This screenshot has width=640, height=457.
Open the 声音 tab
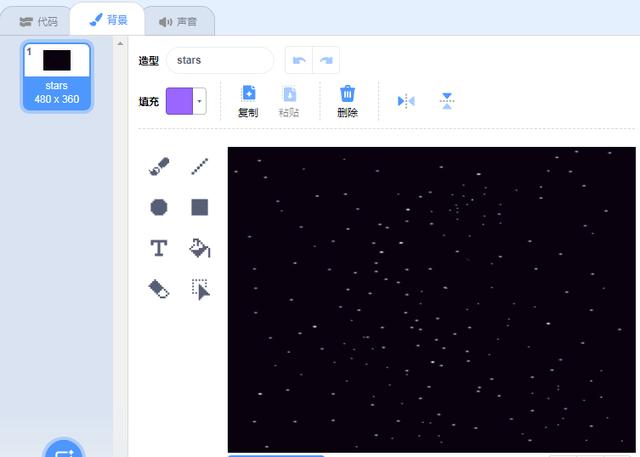pyautogui.click(x=177, y=20)
